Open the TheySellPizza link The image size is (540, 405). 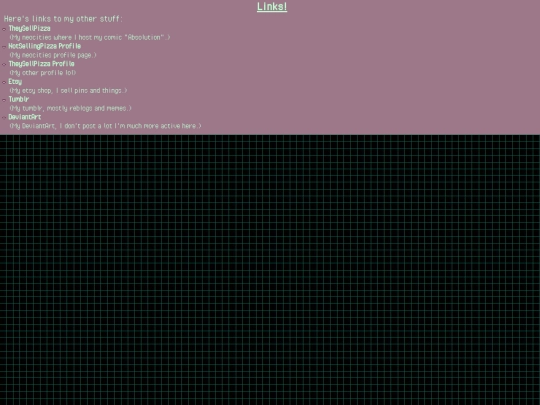tap(29, 29)
